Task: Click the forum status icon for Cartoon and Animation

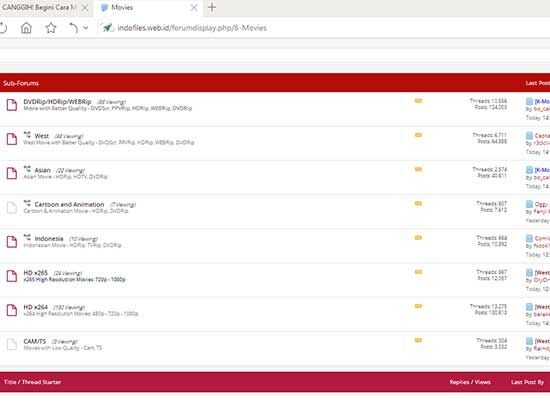Action: [x=12, y=207]
